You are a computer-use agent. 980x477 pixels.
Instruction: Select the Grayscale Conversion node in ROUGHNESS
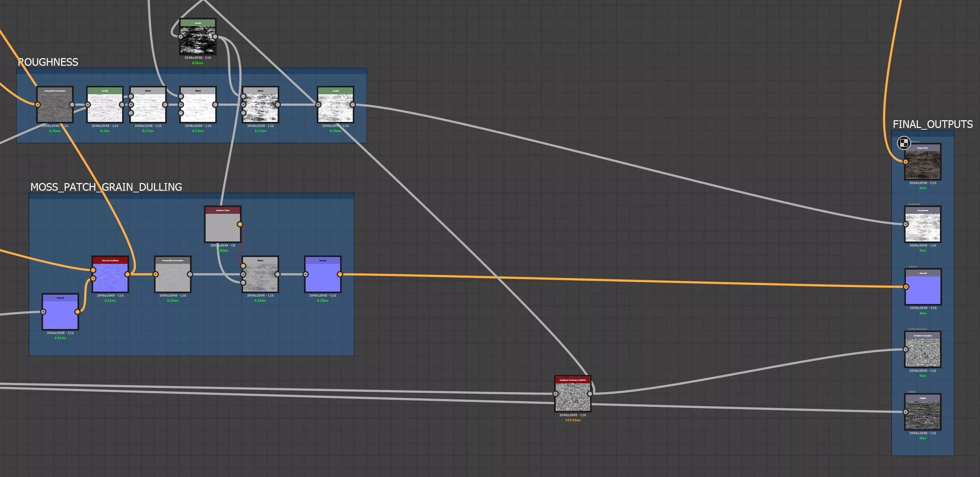tap(55, 107)
